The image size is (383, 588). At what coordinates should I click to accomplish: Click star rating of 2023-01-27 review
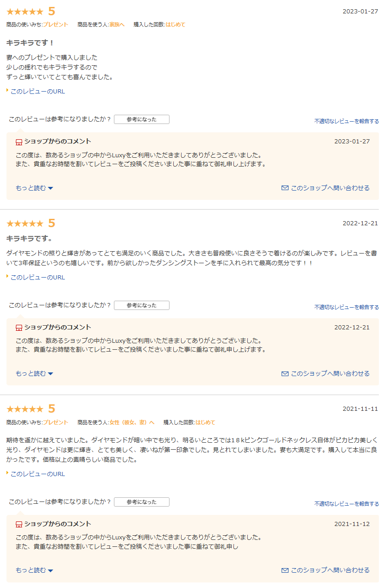tap(25, 12)
